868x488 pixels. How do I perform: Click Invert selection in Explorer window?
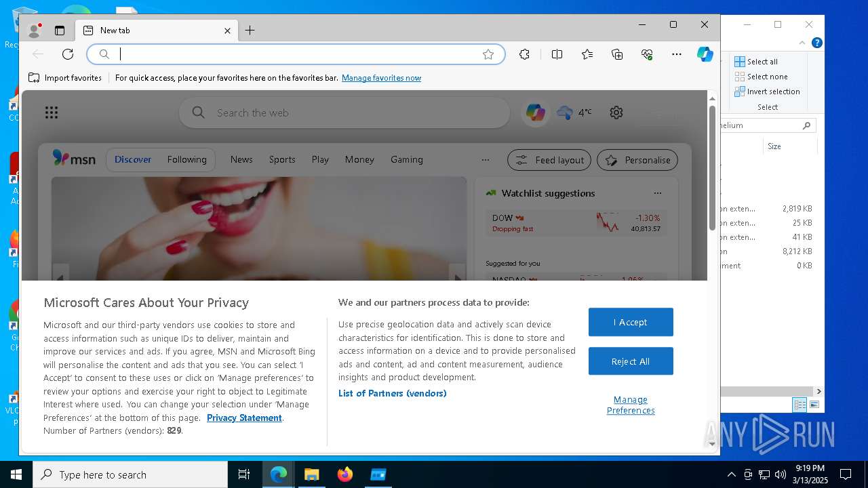pos(767,91)
